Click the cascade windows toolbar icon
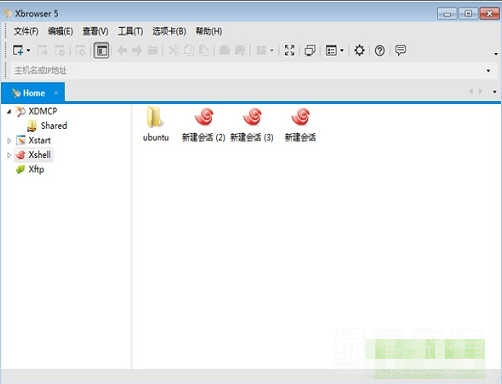Viewport: 502px width, 384px height. click(310, 51)
